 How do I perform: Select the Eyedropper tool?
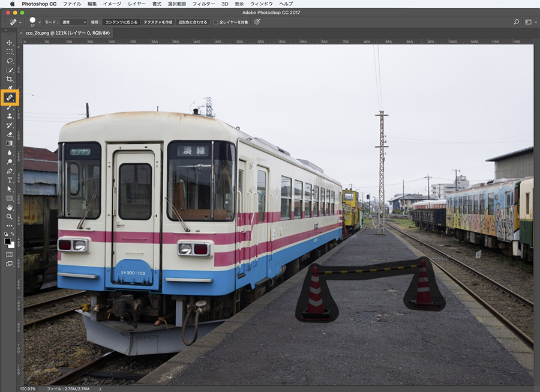(x=9, y=88)
